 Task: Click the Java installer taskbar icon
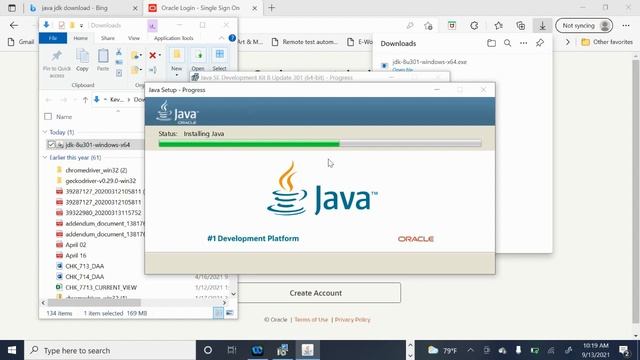coord(307,350)
